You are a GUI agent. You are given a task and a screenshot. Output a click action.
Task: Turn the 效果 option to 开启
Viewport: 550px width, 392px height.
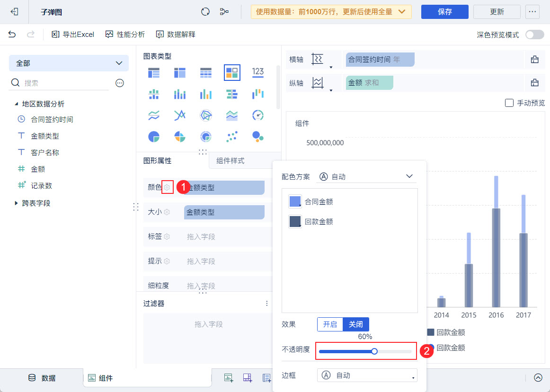pyautogui.click(x=330, y=324)
